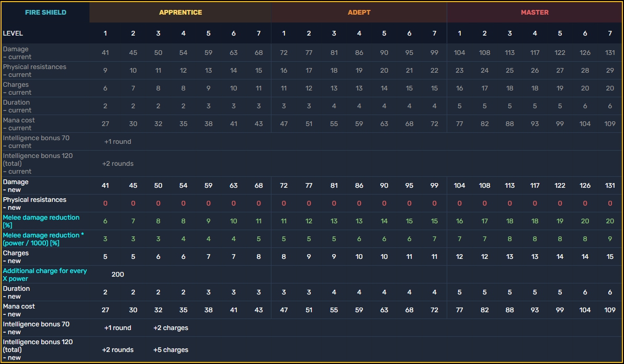Screen dimensions: 624x364
Task: Click Melee damage reduction 20 at Master level 7
Action: tap(610, 221)
